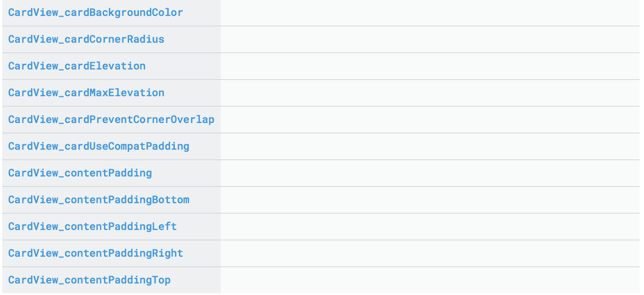This screenshot has height=295, width=644.
Task: Select the empty cell next to CardView_contentPaddingTop
Action: coord(430,280)
